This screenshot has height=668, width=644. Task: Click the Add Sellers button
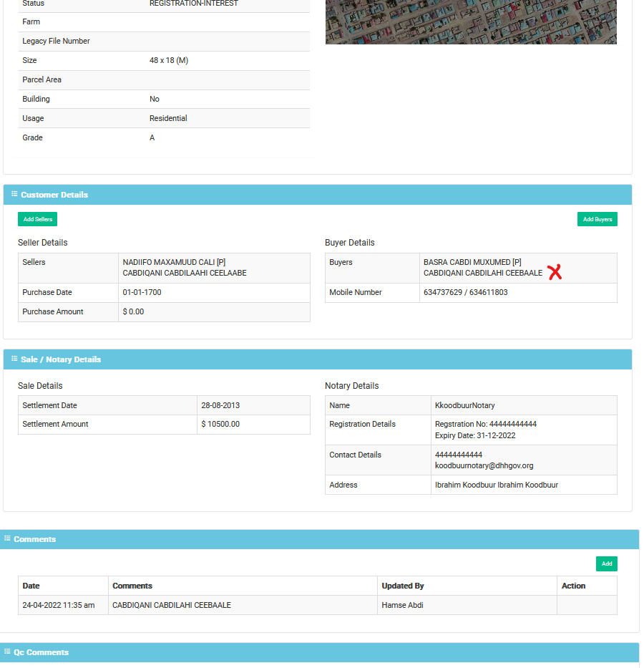pyautogui.click(x=37, y=219)
